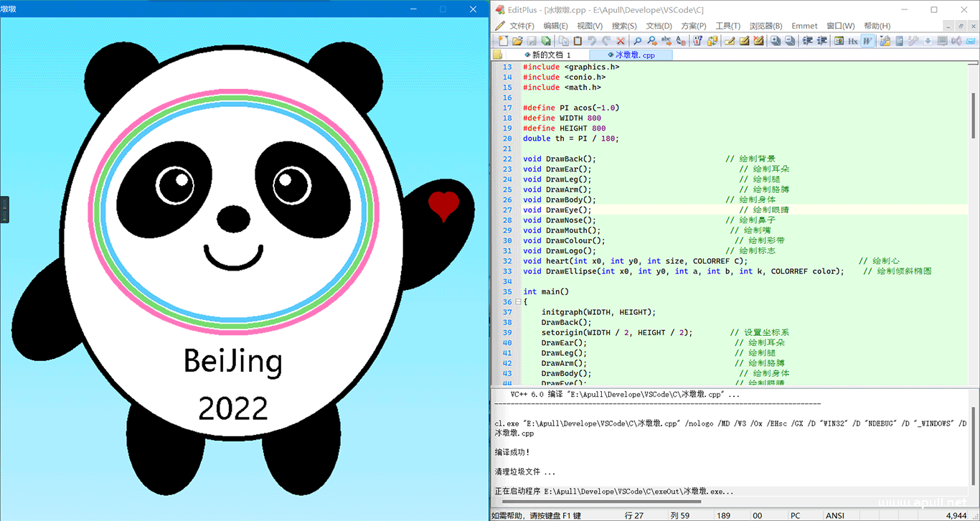Toggle the W word wrap icon
This screenshot has height=521, width=980.
pos(867,41)
